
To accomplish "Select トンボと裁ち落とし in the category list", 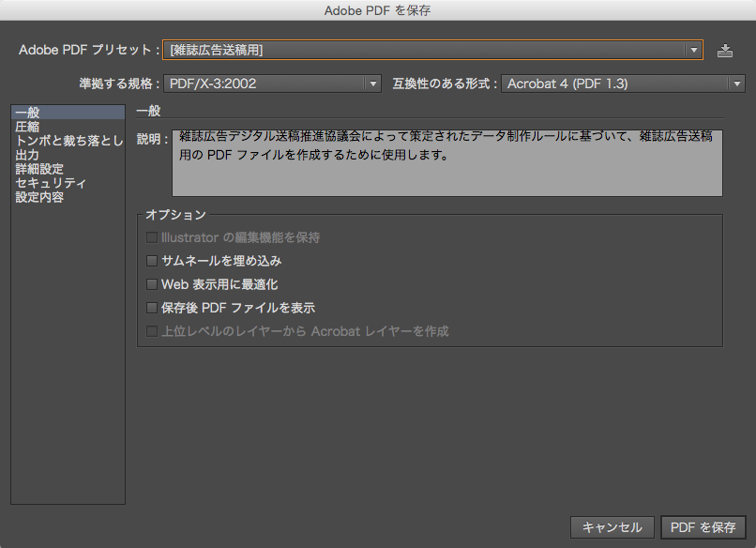I will tap(68, 141).
